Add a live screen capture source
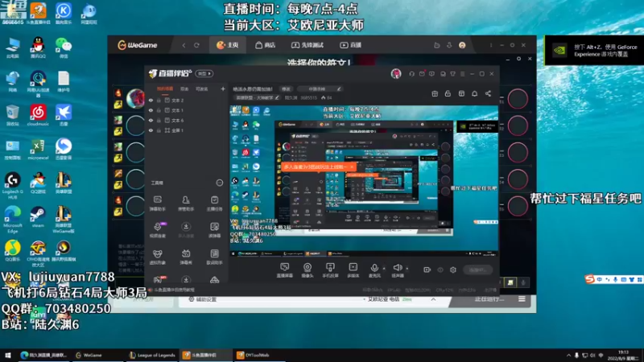644x362 pixels. point(285,270)
